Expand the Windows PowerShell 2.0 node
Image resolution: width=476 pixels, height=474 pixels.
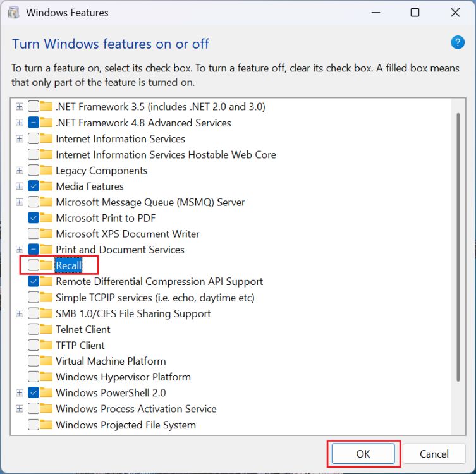click(x=20, y=392)
